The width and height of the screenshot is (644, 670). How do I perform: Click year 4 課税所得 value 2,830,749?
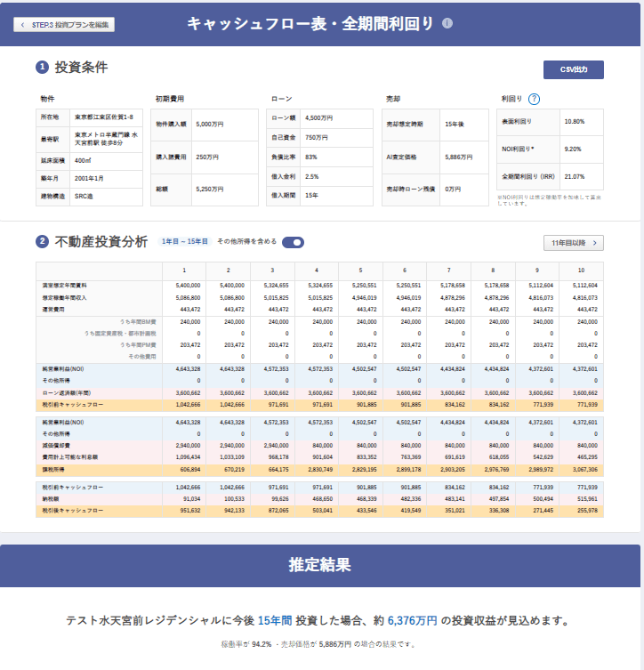tap(320, 470)
